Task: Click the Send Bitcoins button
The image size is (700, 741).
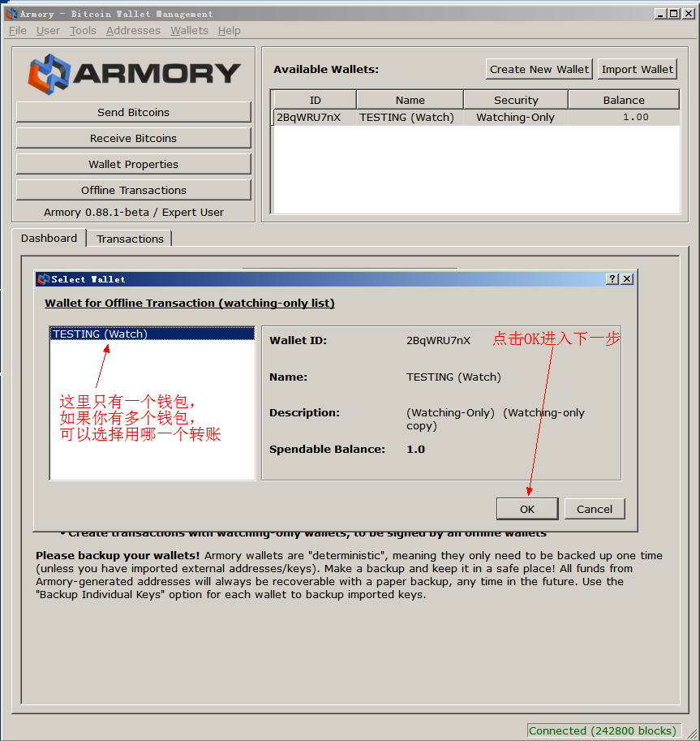Action: [133, 112]
